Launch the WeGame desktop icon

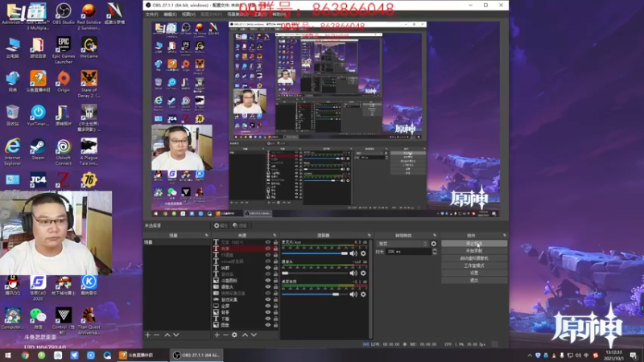pyautogui.click(x=89, y=47)
